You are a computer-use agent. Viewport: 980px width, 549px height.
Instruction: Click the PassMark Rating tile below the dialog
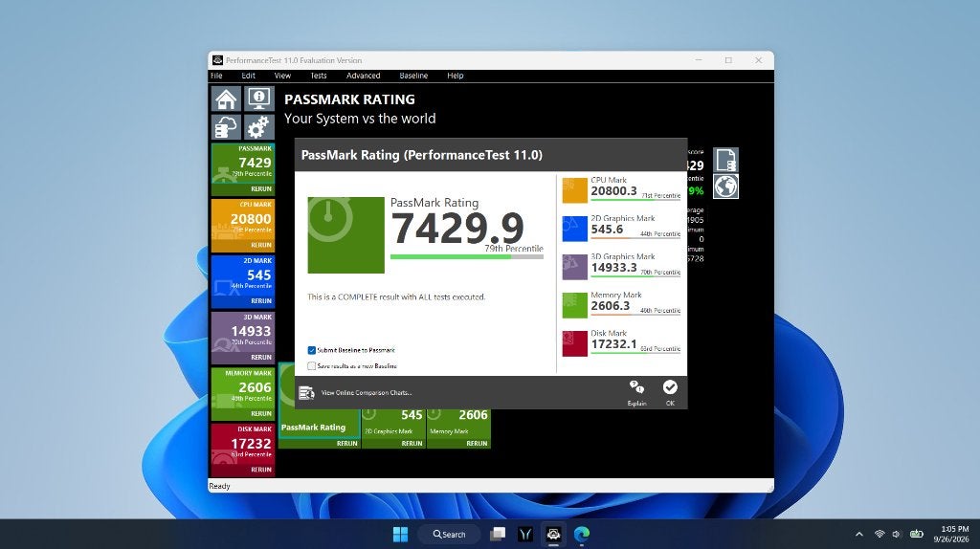click(320, 424)
